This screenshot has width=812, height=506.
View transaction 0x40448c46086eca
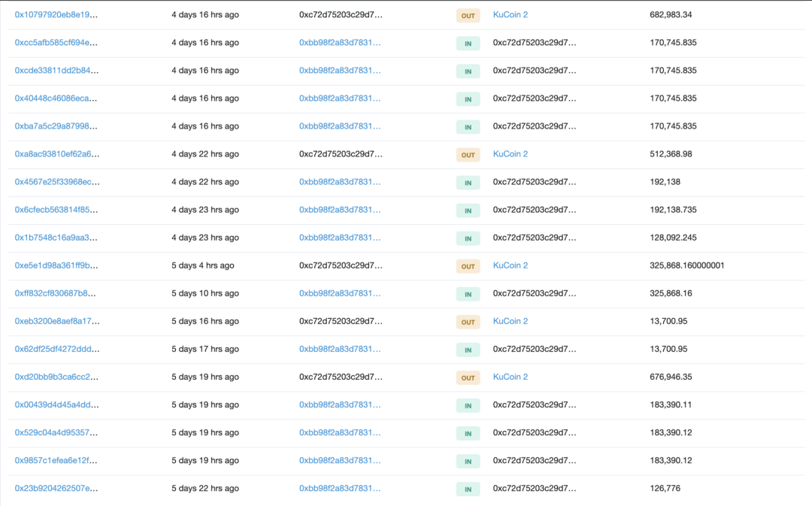(56, 98)
